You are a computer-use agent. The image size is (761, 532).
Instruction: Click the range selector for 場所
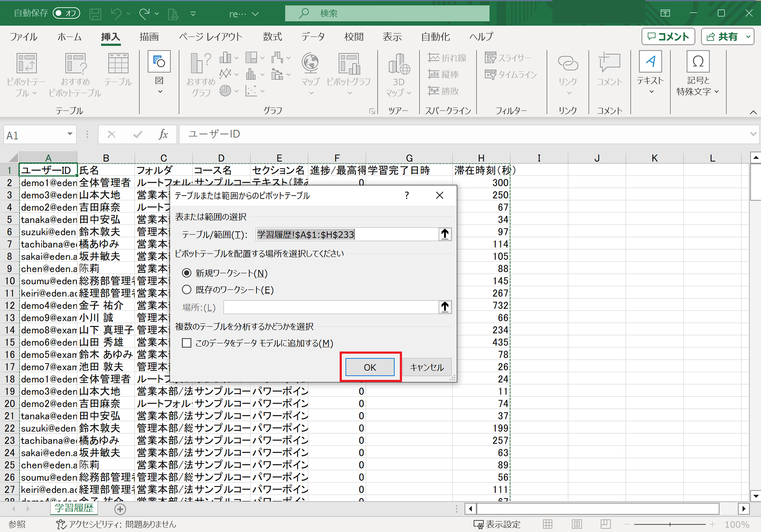(x=445, y=307)
